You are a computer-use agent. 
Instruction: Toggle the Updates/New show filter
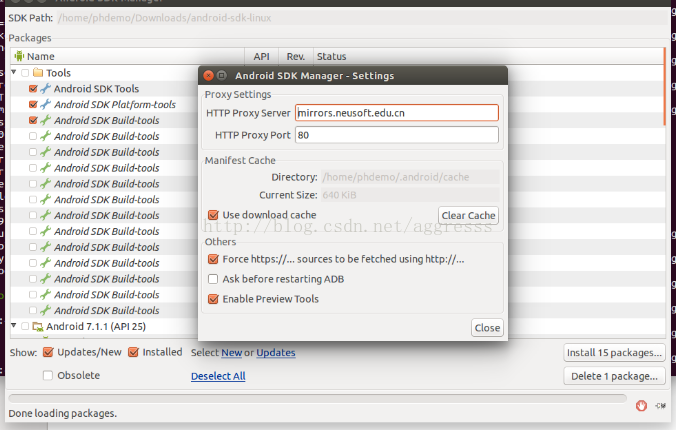[x=48, y=352]
